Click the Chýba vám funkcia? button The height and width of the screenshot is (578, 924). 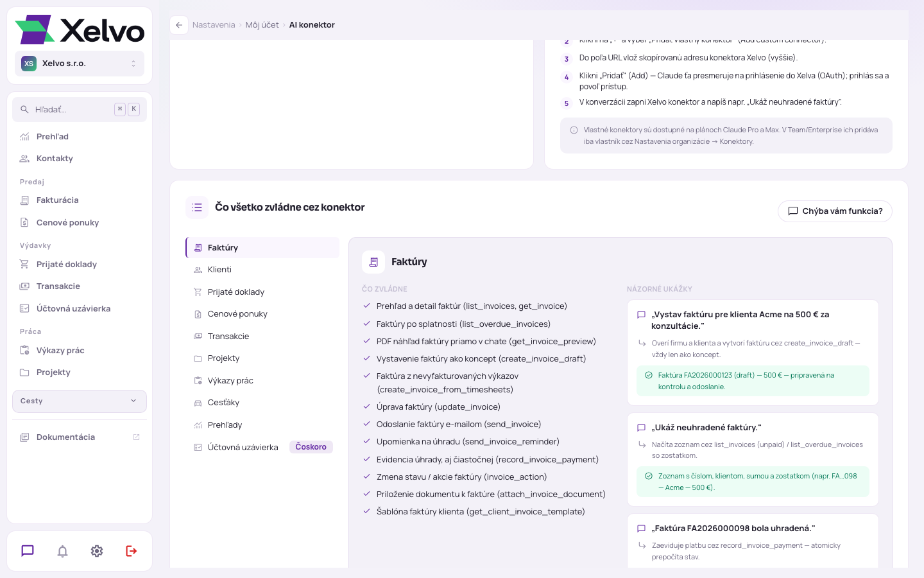click(x=835, y=211)
